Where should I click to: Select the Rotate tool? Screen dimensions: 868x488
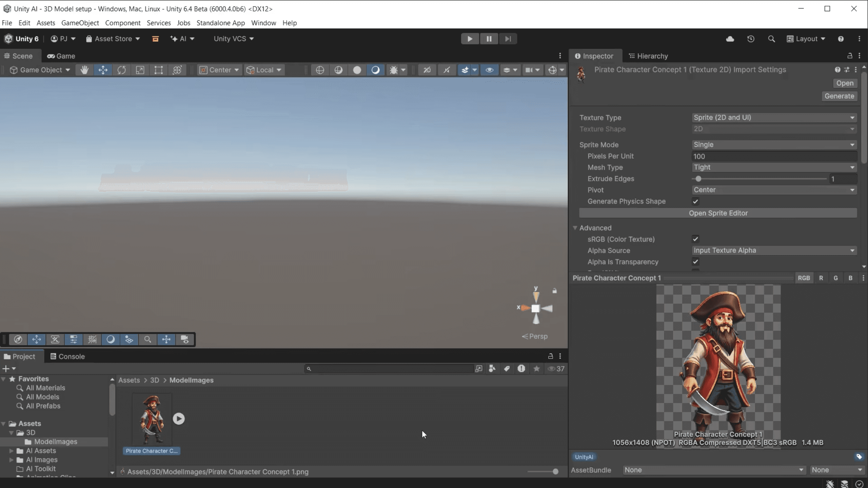pyautogui.click(x=122, y=70)
